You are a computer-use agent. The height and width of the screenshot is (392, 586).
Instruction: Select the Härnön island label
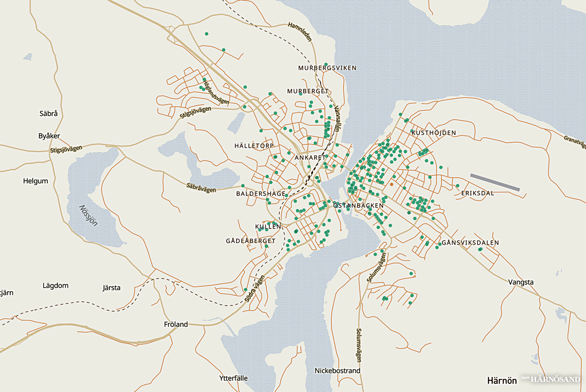point(502,380)
